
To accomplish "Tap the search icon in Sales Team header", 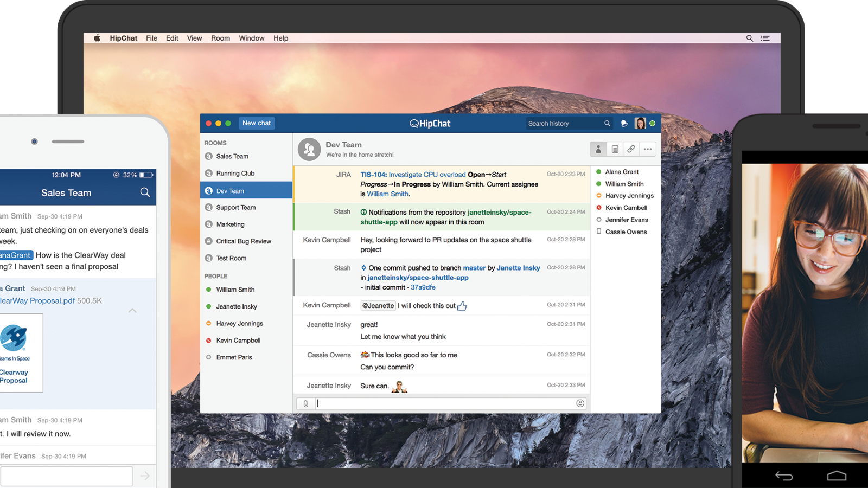I will click(145, 192).
